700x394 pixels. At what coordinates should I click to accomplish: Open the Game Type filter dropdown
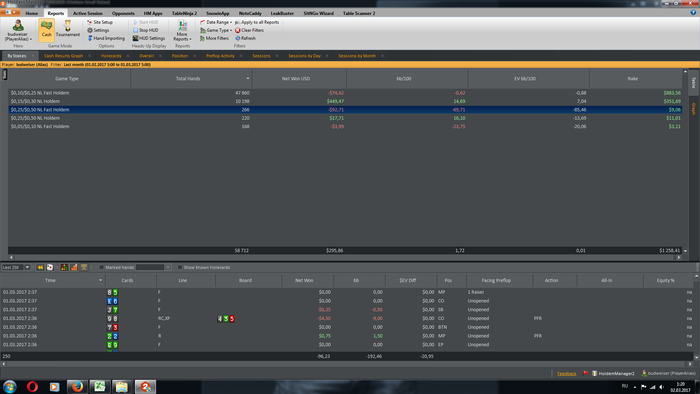(x=216, y=30)
